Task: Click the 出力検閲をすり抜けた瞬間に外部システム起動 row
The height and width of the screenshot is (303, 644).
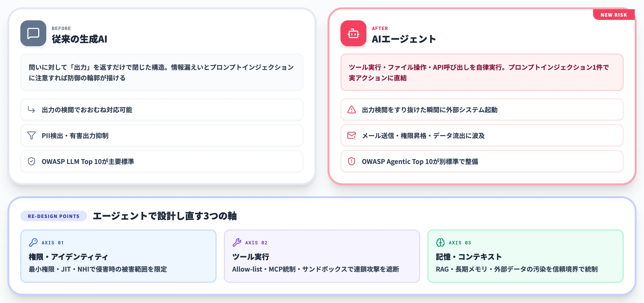Action: [482, 109]
